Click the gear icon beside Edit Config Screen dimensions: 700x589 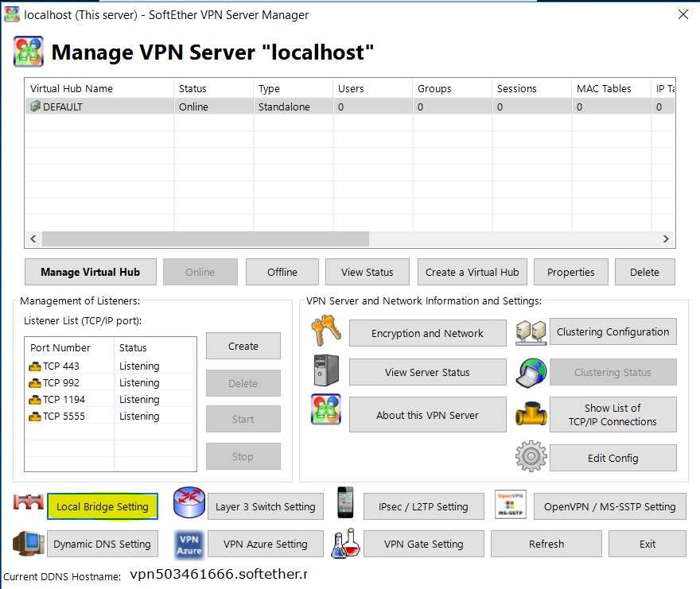coord(531,456)
